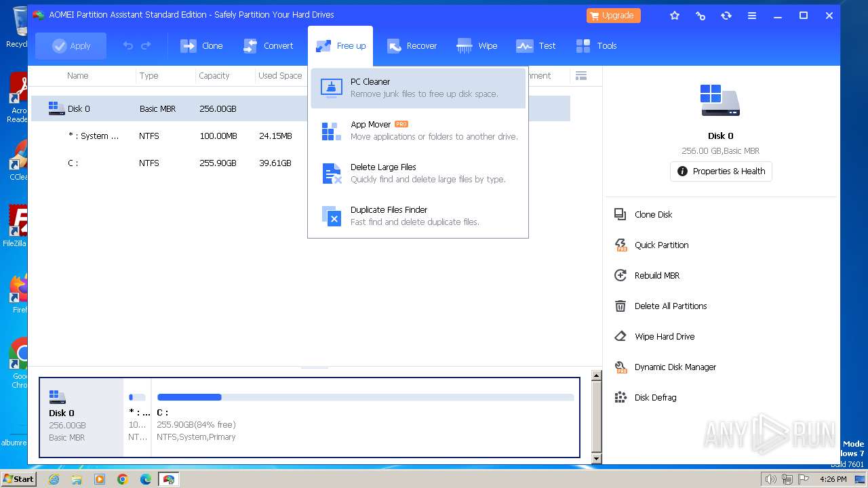This screenshot has width=868, height=488.
Task: Sort by Type column header
Action: pyautogui.click(x=149, y=75)
